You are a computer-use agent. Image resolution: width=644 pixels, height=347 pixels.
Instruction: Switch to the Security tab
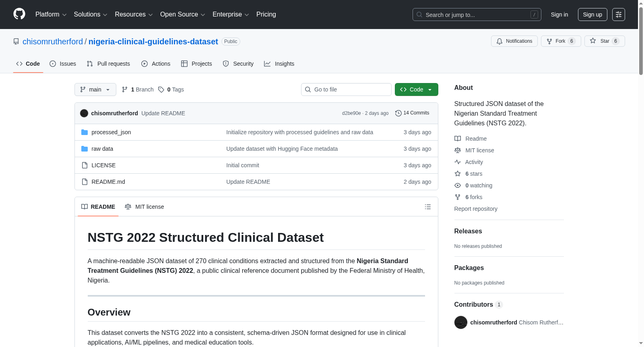pos(238,64)
